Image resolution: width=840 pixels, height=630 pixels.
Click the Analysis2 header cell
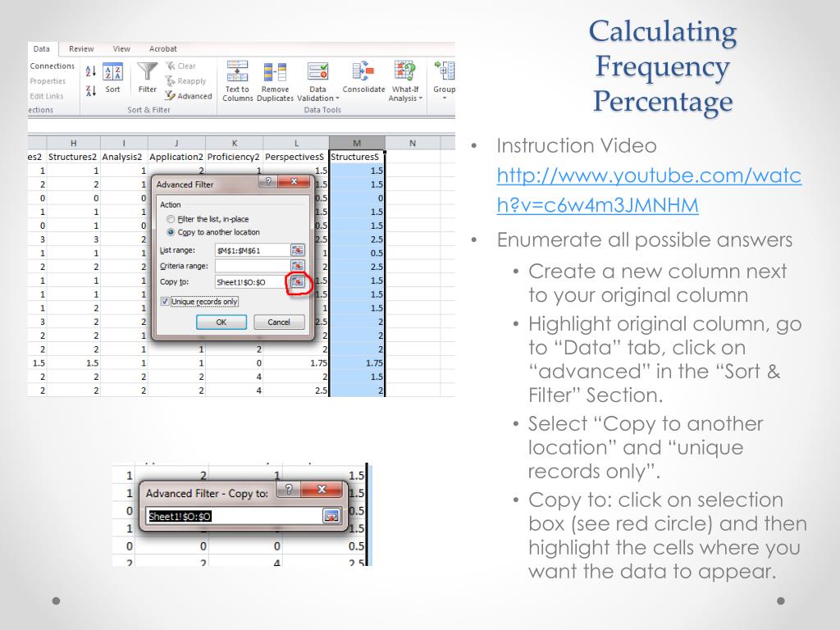click(123, 157)
